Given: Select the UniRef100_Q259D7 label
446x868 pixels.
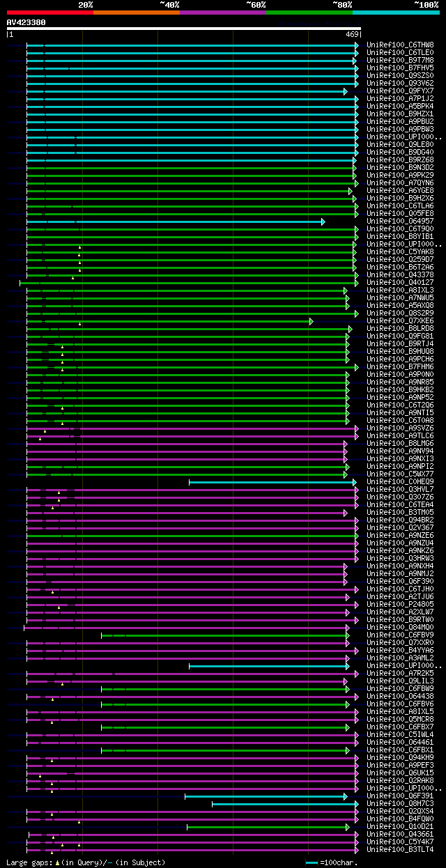Looking at the screenshot, I should [400, 260].
